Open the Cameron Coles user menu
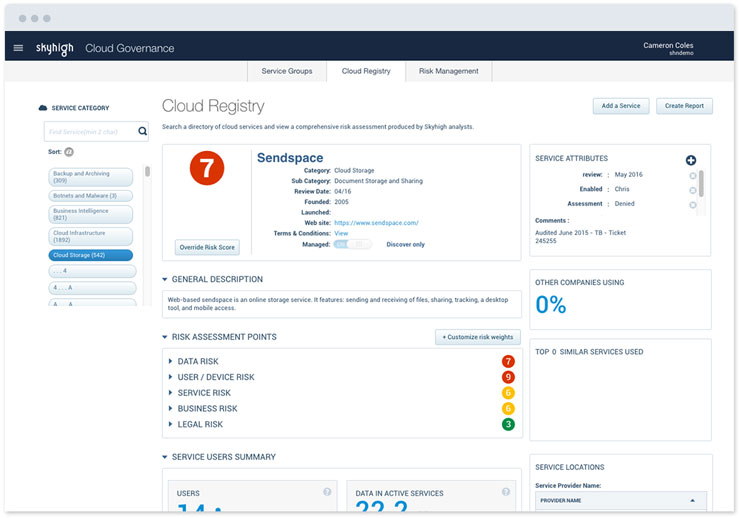This screenshot has height=518, width=740. (x=668, y=48)
